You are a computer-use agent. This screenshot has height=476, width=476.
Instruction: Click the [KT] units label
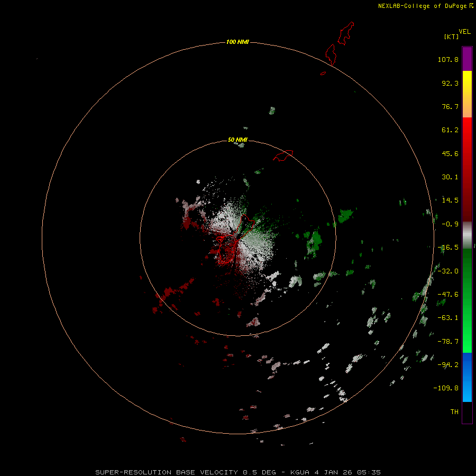click(x=452, y=36)
